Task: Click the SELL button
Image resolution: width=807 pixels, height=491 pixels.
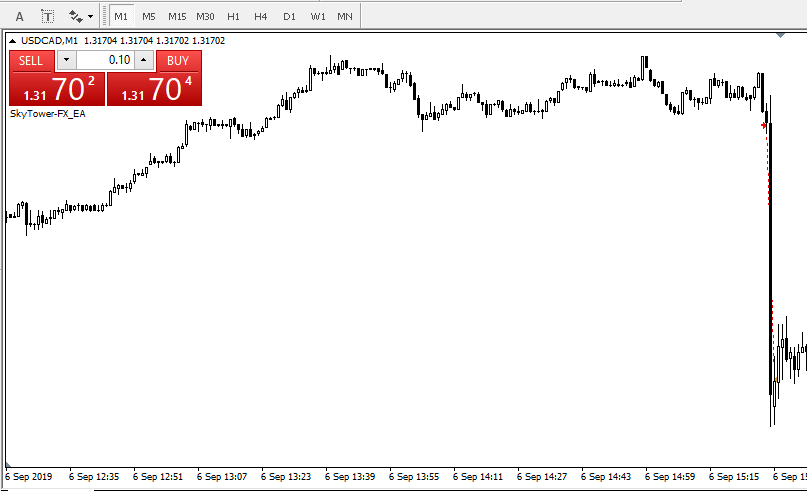Action: point(31,61)
